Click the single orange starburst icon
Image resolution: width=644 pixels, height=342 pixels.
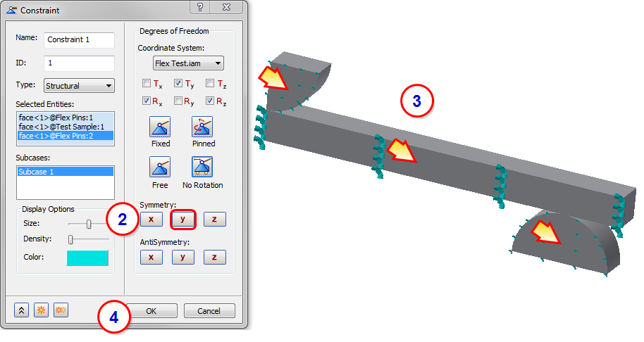click(x=41, y=310)
